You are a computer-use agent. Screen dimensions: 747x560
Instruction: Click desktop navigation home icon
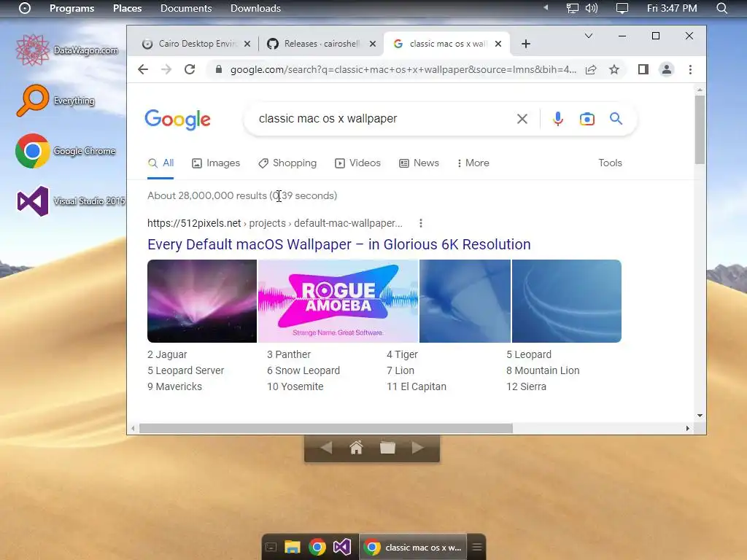click(356, 448)
